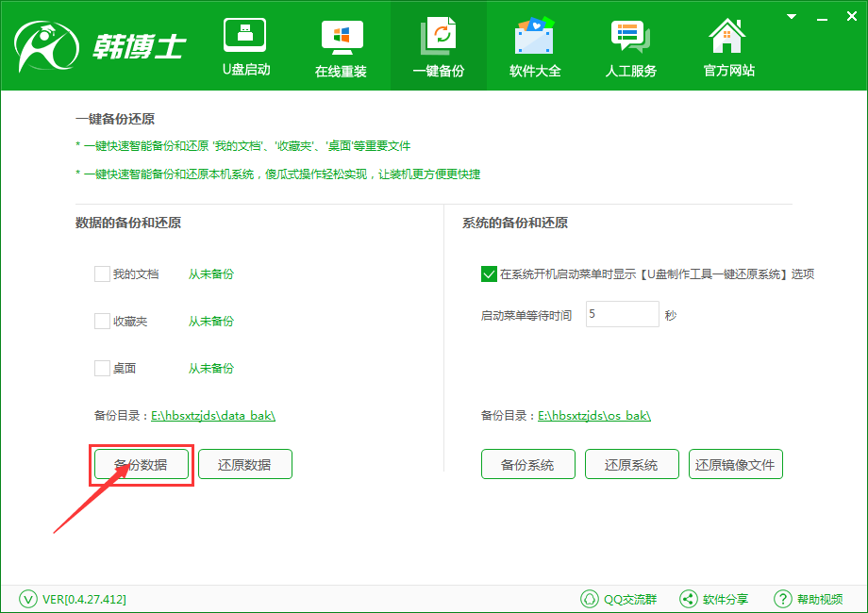
Task: Uncheck the boot menu display option
Action: (x=489, y=274)
